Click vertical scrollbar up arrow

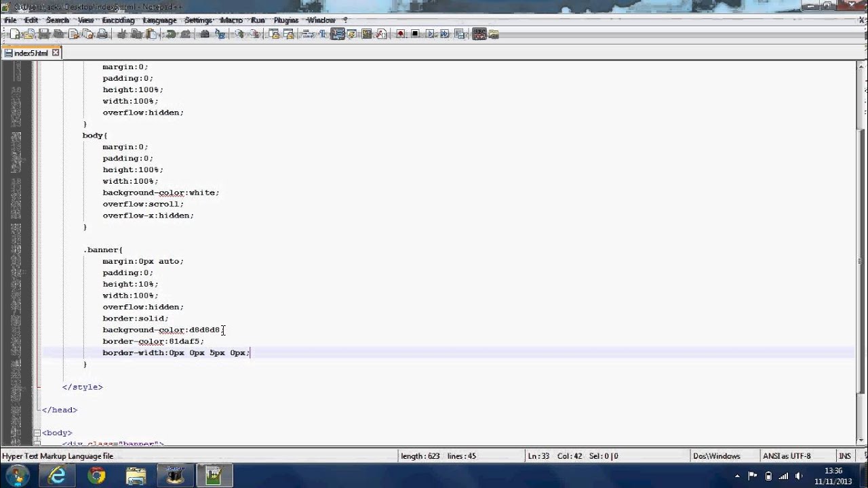[862, 66]
